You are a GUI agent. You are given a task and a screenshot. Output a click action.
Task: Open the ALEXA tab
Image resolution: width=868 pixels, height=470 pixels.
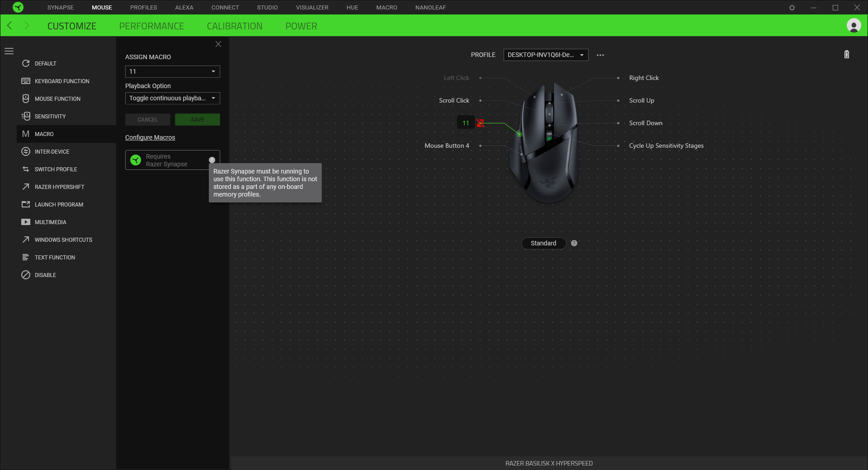184,8
